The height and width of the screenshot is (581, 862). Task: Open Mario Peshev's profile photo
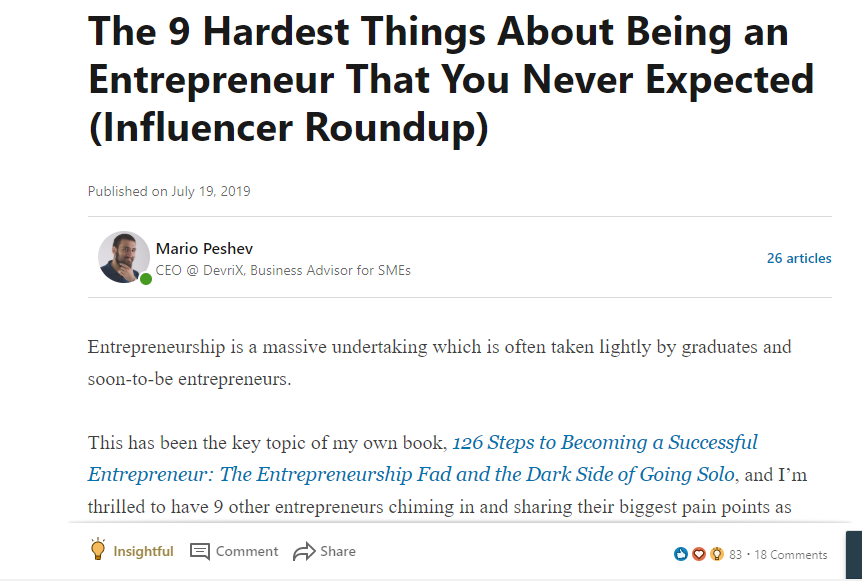click(x=124, y=257)
